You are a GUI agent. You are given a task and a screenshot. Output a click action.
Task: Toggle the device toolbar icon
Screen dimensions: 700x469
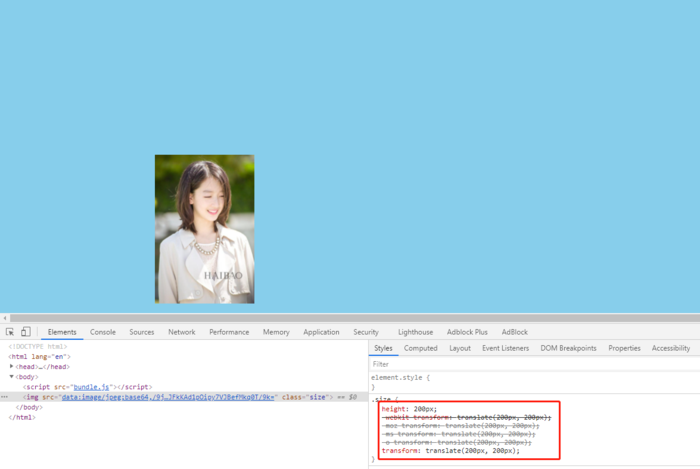point(25,332)
